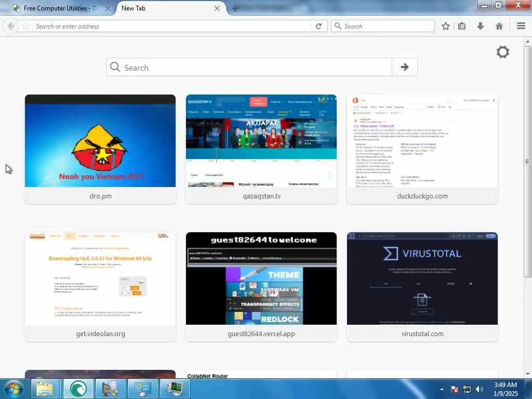Image resolution: width=532 pixels, height=399 pixels.
Task: Click the dro.pm tile label
Action: (x=100, y=196)
